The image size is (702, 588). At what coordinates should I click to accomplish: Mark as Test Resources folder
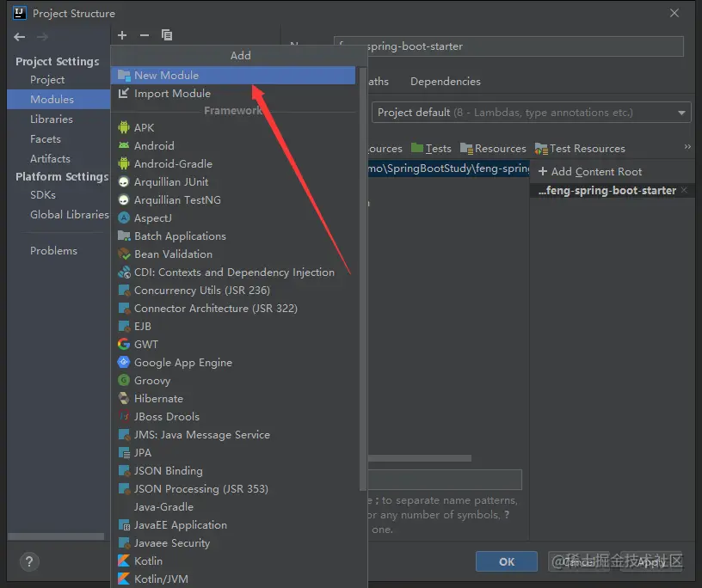pyautogui.click(x=580, y=148)
